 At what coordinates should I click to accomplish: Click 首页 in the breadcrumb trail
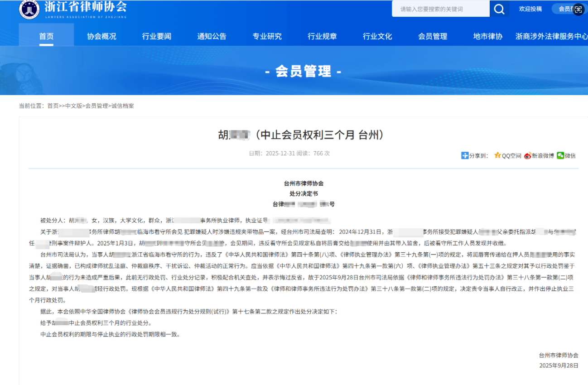click(53, 106)
